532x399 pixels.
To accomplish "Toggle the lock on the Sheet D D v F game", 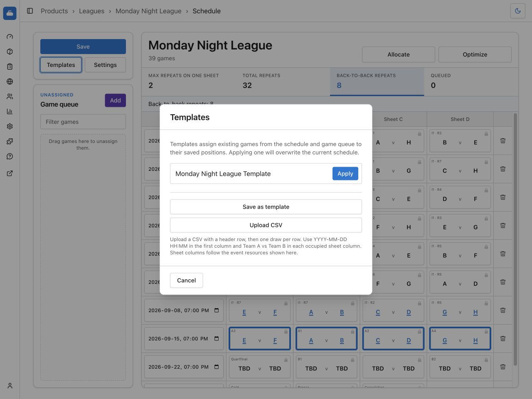I will (x=486, y=190).
